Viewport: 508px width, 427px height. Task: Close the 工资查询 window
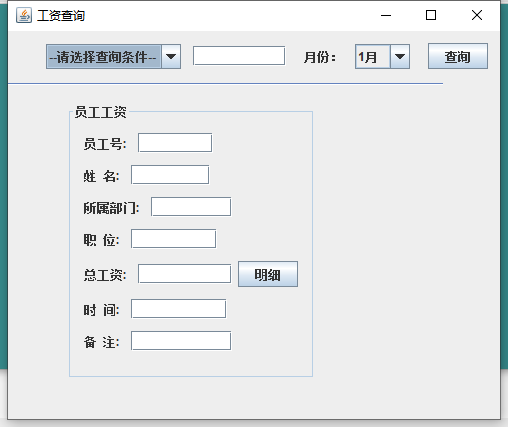coord(477,15)
